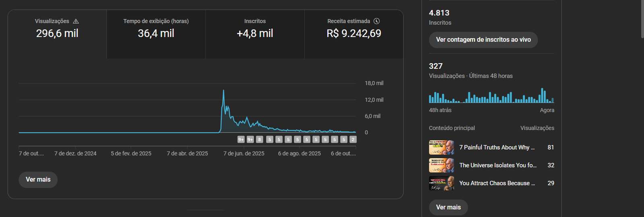Click the warning triangle icon beside Visualizações
The width and height of the screenshot is (644, 217).
(x=76, y=21)
